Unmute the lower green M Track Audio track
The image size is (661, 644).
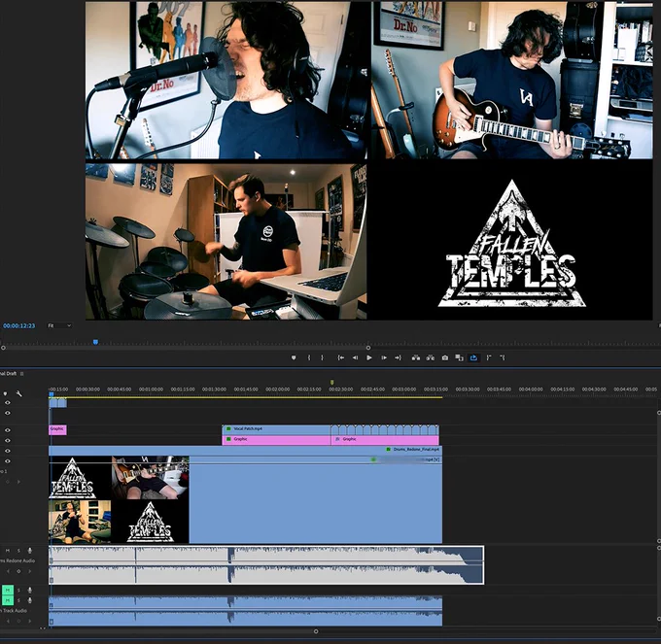(8, 600)
